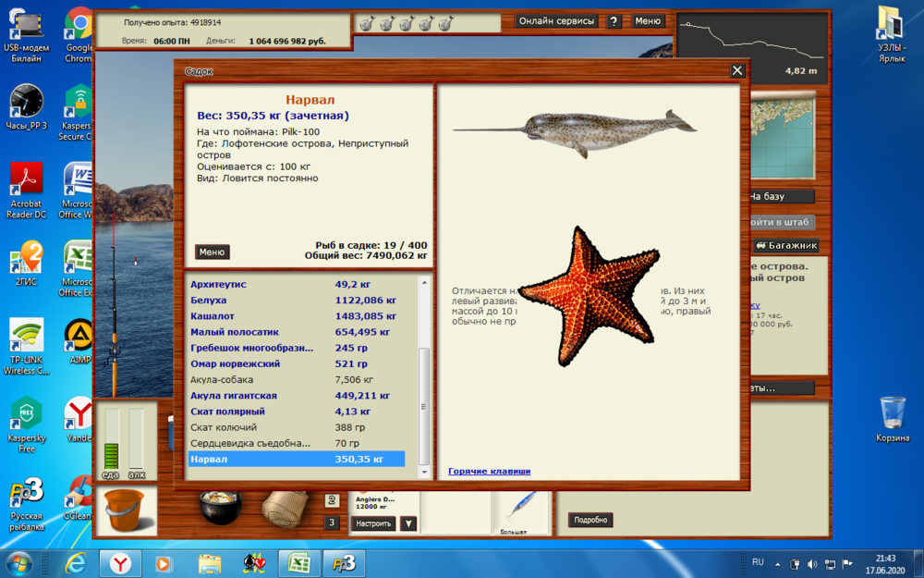The height and width of the screenshot is (578, 924).
Task: Click the question mark help button
Action: coord(614,21)
